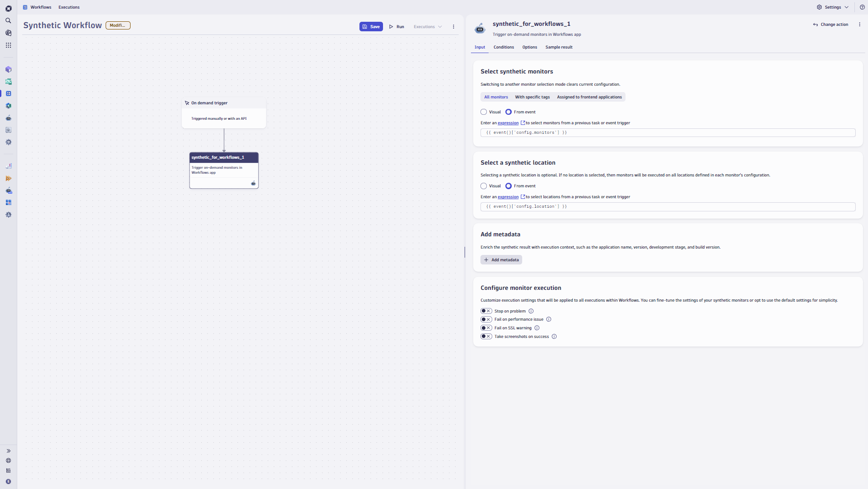Select the synthetic_for_workflows_1 task node
This screenshot has width=868, height=489.
click(x=223, y=171)
